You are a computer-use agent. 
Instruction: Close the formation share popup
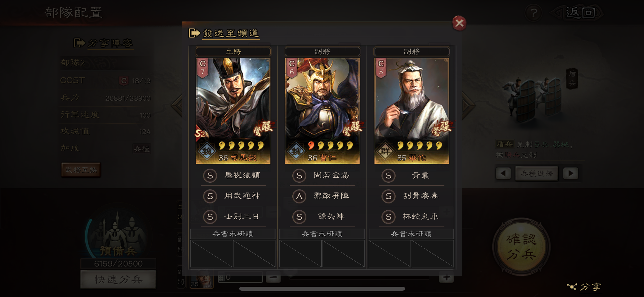click(459, 23)
